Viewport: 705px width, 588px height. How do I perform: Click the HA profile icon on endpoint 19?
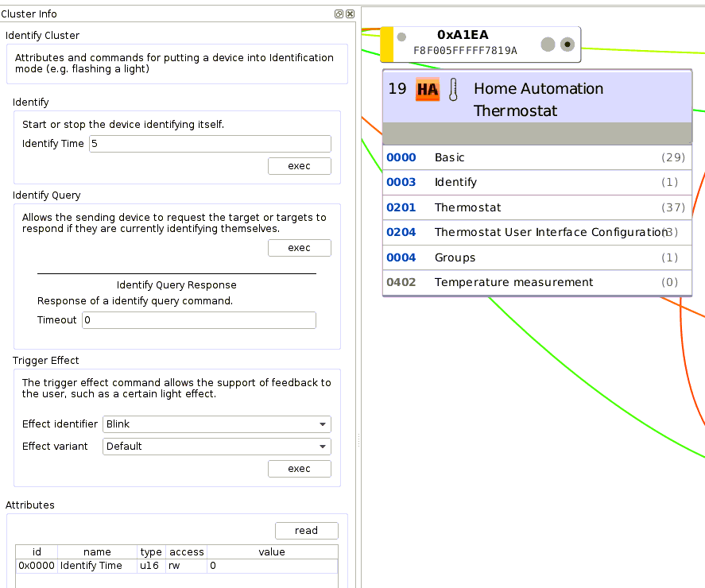click(x=427, y=89)
